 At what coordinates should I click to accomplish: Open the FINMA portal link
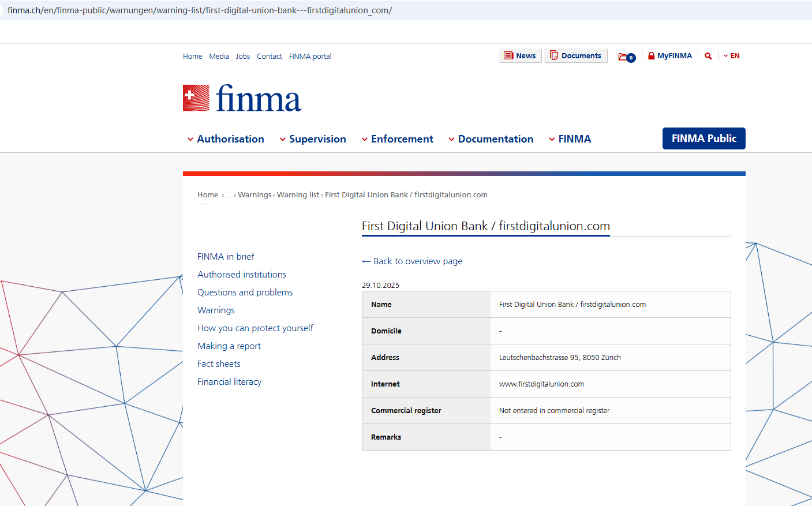[x=310, y=57]
